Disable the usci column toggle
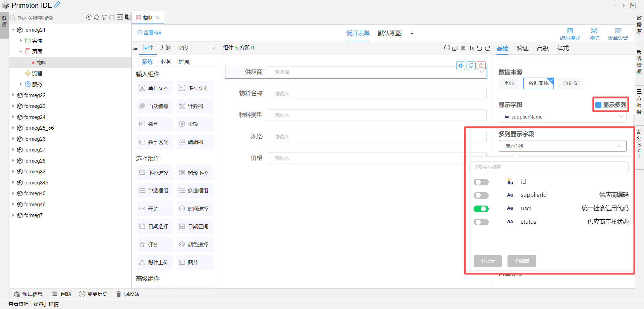Viewport: 644px width, 309px height. tap(481, 209)
